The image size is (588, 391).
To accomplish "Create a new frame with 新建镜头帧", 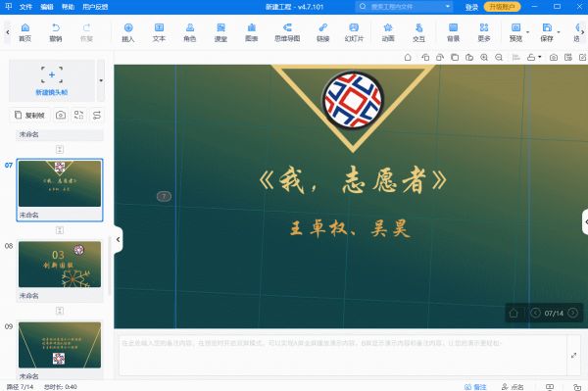I will click(52, 80).
